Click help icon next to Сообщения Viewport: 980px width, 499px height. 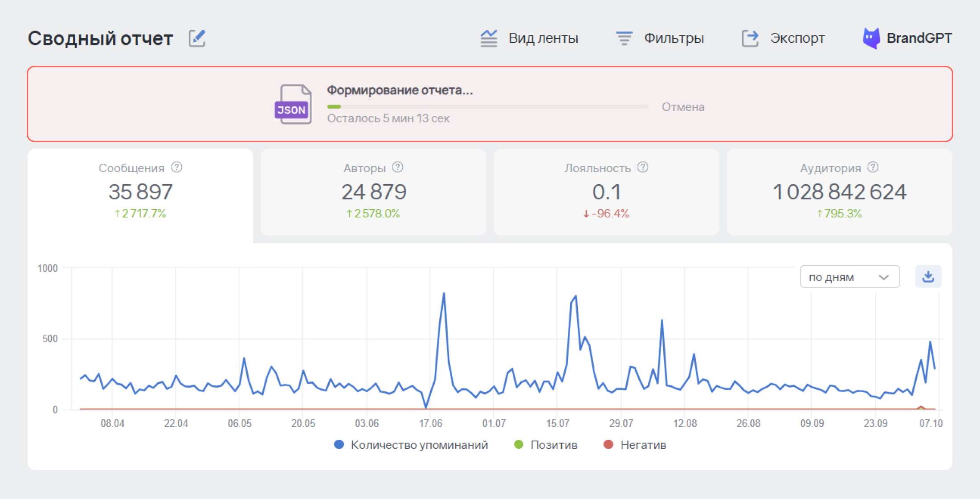coord(177,167)
